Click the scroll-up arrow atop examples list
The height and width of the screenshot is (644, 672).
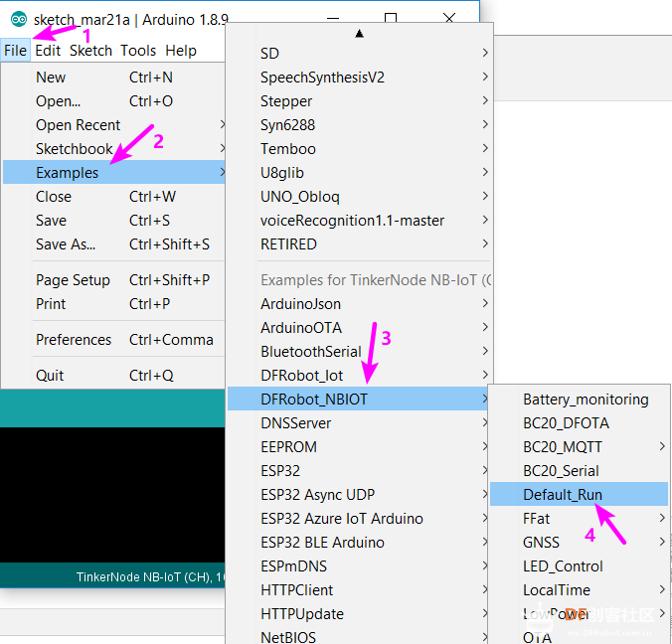pos(360,34)
